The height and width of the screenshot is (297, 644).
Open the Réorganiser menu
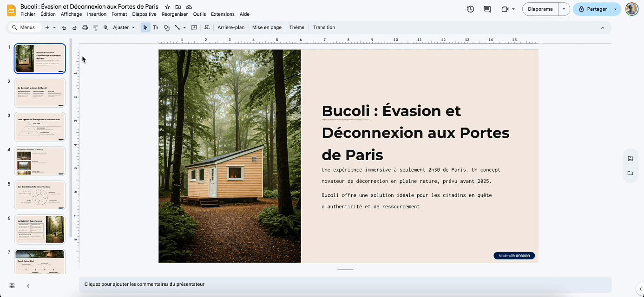point(175,14)
